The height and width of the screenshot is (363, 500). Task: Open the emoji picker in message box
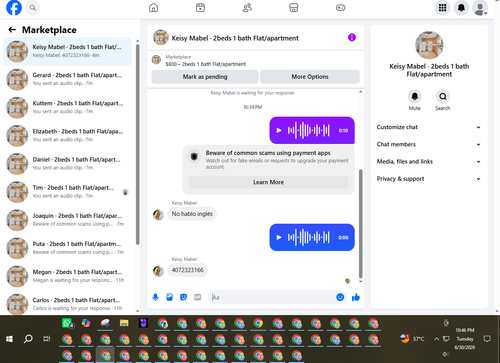(340, 297)
